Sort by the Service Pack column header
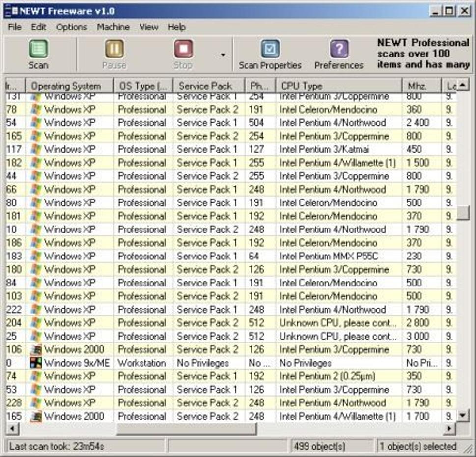 pyautogui.click(x=209, y=86)
